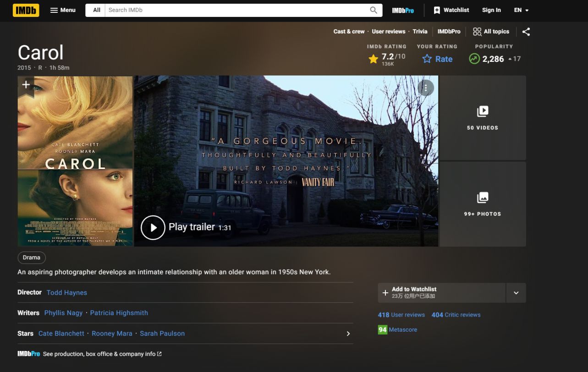
Task: Expand full cast with Stars row chevron
Action: pos(348,334)
